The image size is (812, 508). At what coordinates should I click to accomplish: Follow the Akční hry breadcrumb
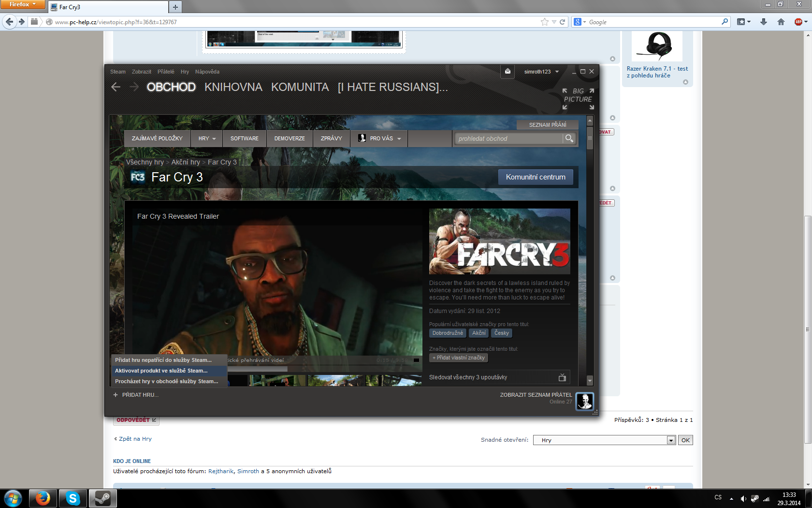186,162
